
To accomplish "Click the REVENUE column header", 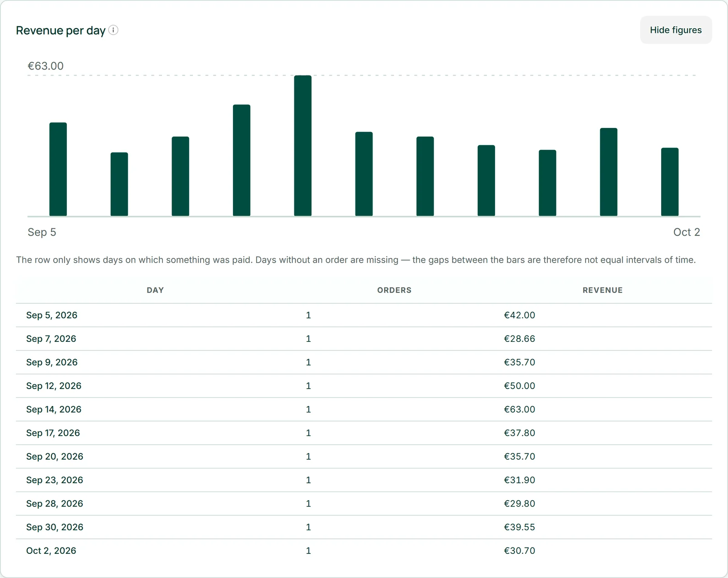I will pos(602,290).
